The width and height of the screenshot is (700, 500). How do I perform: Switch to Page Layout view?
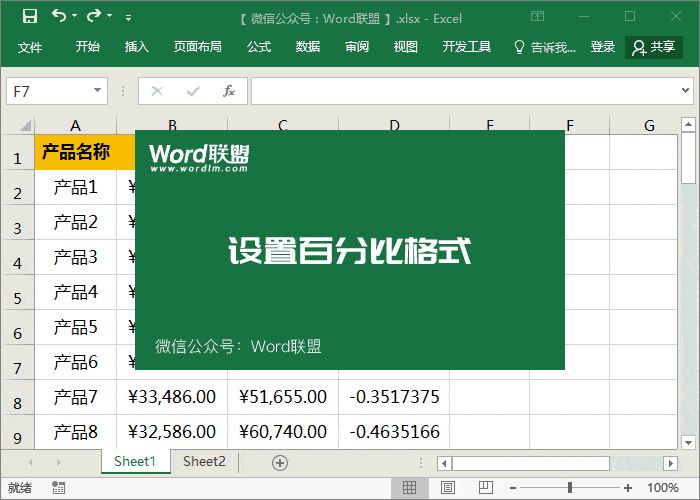pos(447,488)
